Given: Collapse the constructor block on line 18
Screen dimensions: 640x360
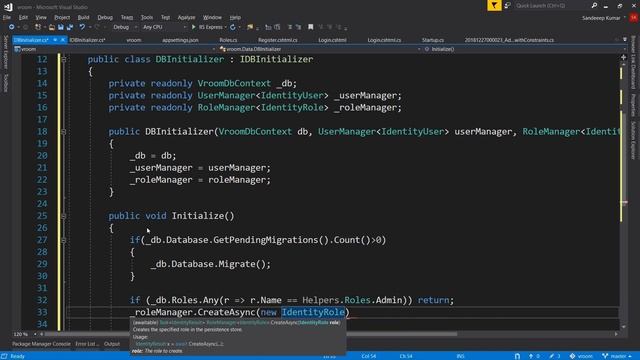Looking at the screenshot, I should pos(64,132).
